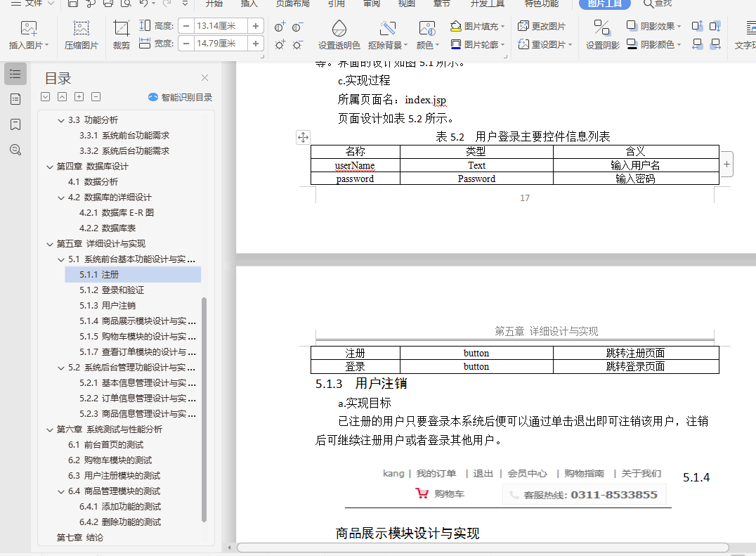Click Set Transparent Color (设置透明色)

coord(339,35)
